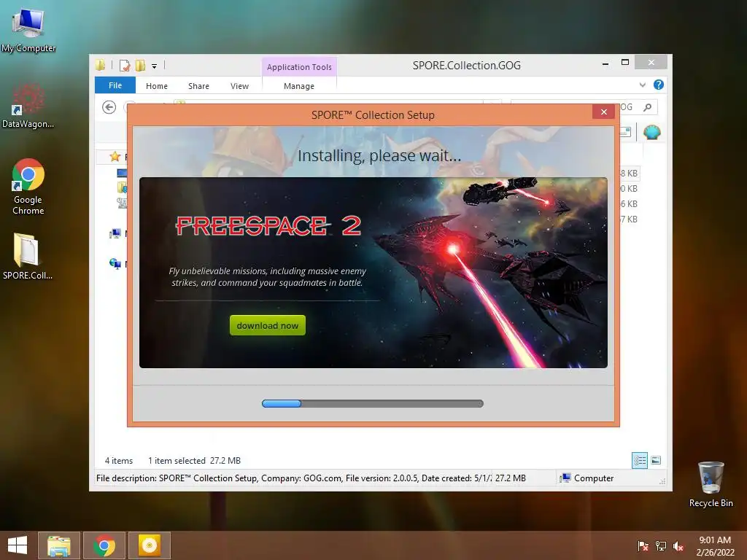The height and width of the screenshot is (560, 747).
Task: Minimize the SPORE.Collection.GOG Explorer window
Action: (x=605, y=63)
